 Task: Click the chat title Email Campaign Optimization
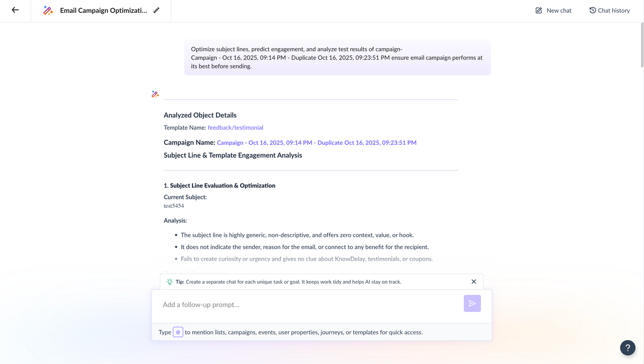(103, 10)
